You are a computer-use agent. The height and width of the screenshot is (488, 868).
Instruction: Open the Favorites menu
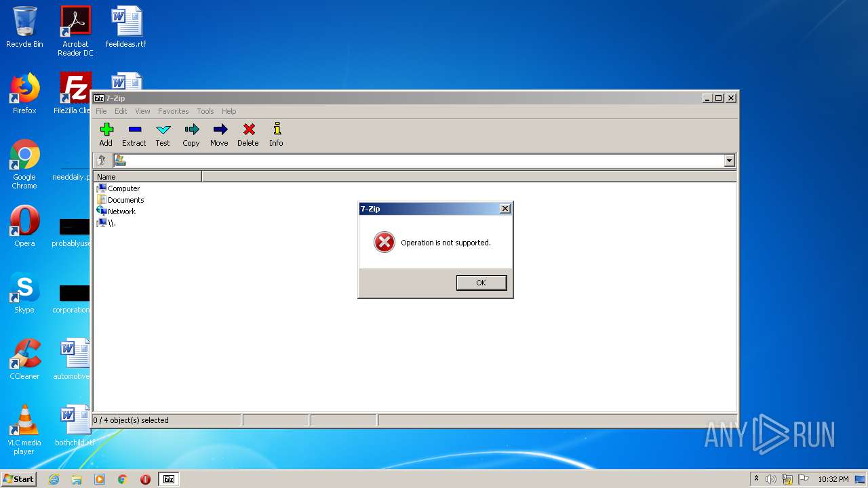[x=174, y=111]
